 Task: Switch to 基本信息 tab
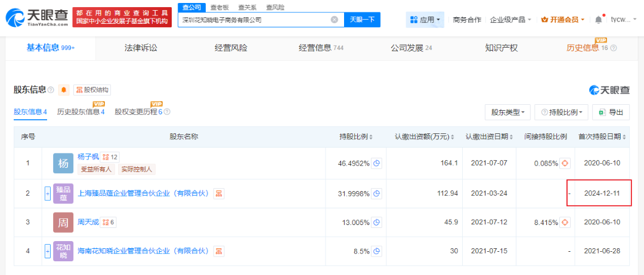51,48
